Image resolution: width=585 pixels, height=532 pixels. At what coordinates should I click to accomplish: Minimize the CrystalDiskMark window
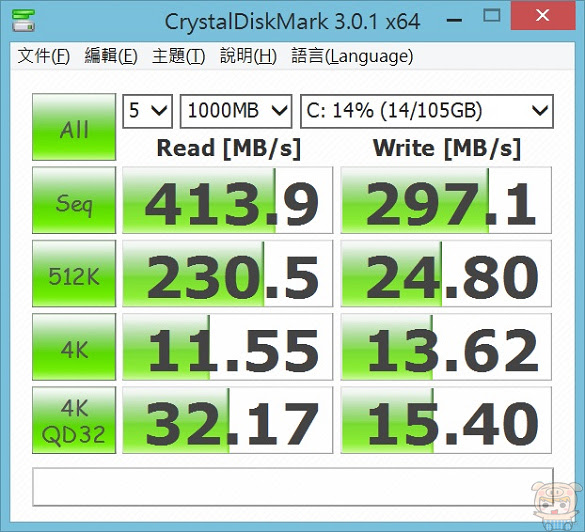click(x=454, y=19)
